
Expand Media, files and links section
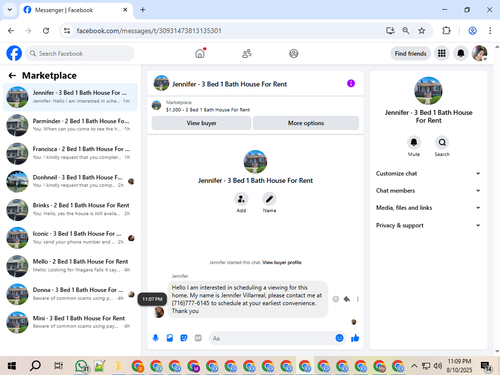coord(428,208)
